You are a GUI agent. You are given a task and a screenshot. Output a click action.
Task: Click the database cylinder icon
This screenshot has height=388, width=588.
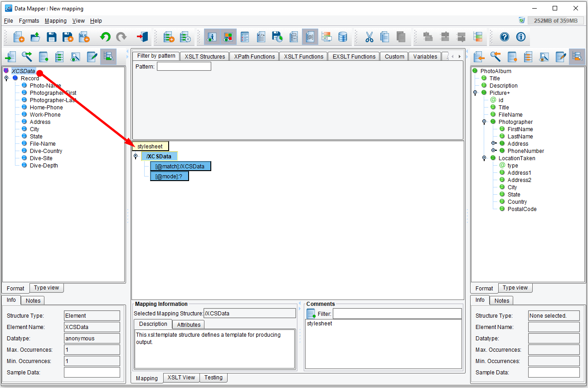click(x=343, y=37)
